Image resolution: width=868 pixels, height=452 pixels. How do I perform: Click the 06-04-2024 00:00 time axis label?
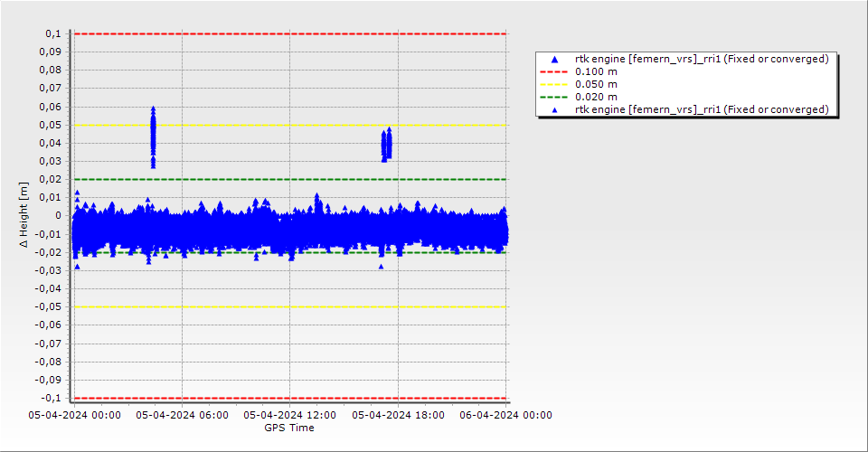506,415
